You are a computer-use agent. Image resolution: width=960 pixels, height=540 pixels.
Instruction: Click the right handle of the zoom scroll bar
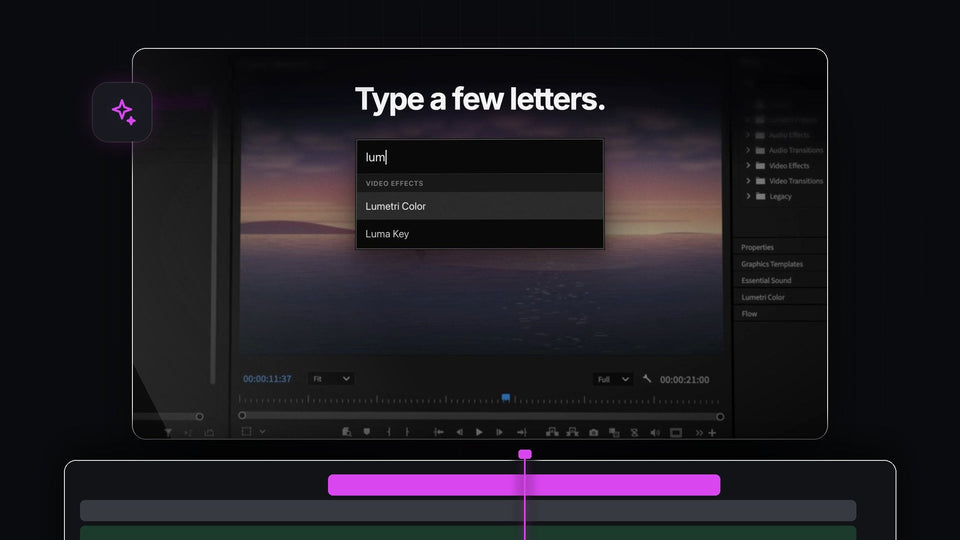(x=720, y=416)
